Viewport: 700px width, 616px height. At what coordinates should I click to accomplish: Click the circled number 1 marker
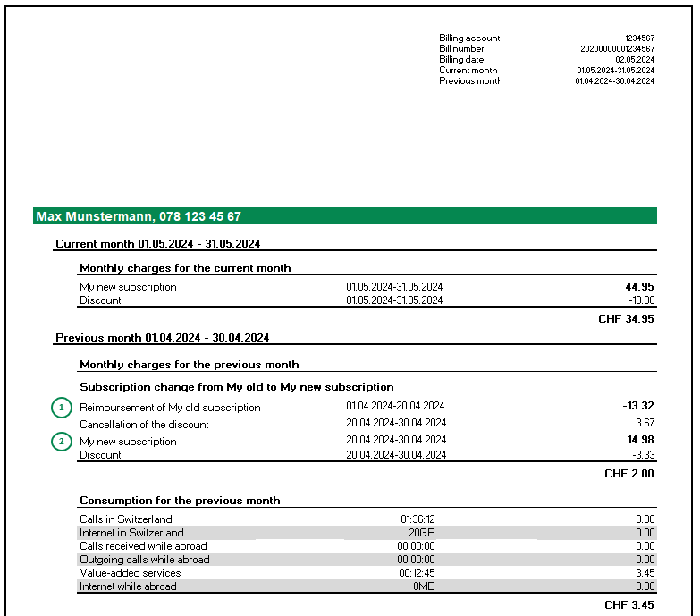[62, 408]
